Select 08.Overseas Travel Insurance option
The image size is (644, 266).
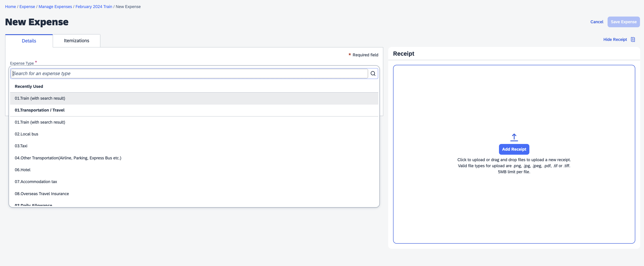pos(42,194)
